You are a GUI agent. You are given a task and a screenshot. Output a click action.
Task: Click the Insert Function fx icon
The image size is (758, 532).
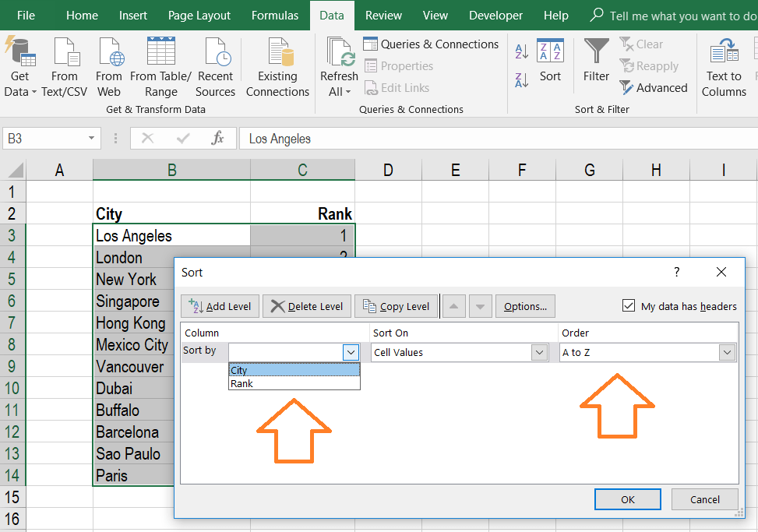coord(217,138)
